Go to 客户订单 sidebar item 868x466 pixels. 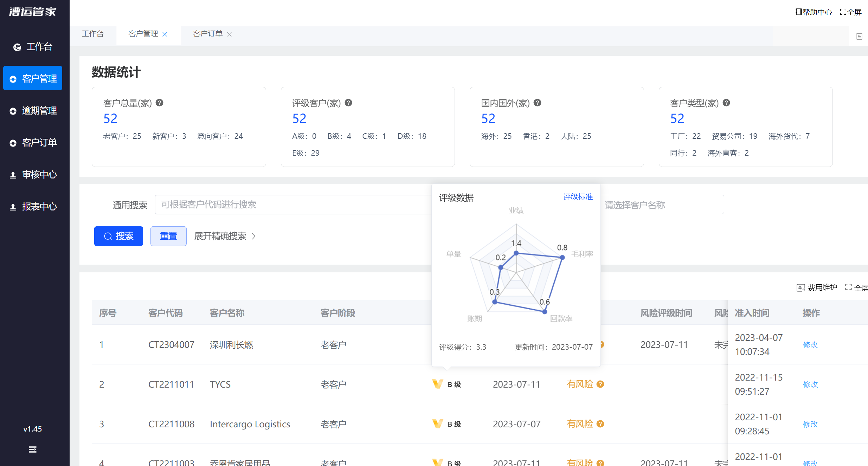(33, 142)
